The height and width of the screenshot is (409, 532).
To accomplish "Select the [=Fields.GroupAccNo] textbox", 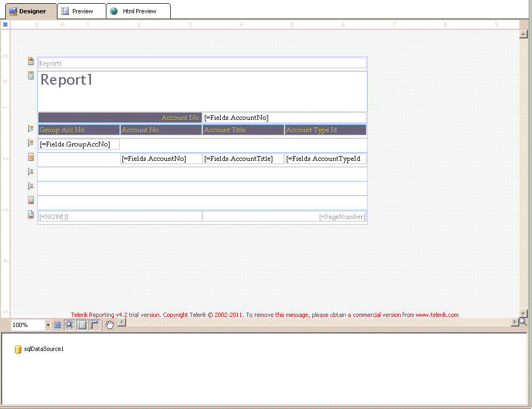I will pos(79,144).
